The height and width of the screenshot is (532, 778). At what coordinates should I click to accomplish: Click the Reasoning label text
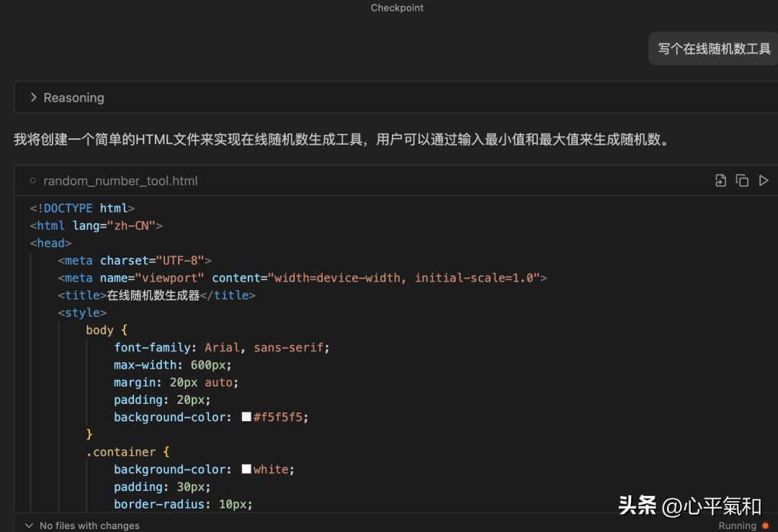point(73,97)
